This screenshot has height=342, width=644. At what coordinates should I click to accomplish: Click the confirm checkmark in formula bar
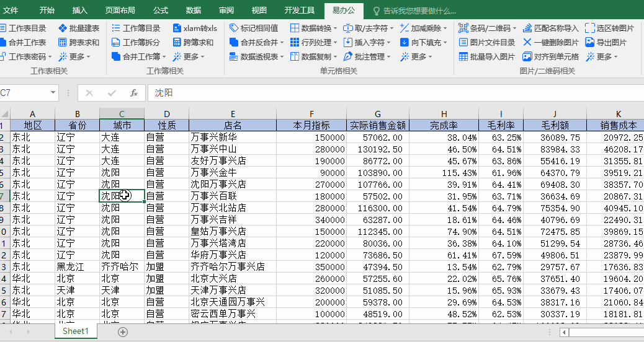111,93
